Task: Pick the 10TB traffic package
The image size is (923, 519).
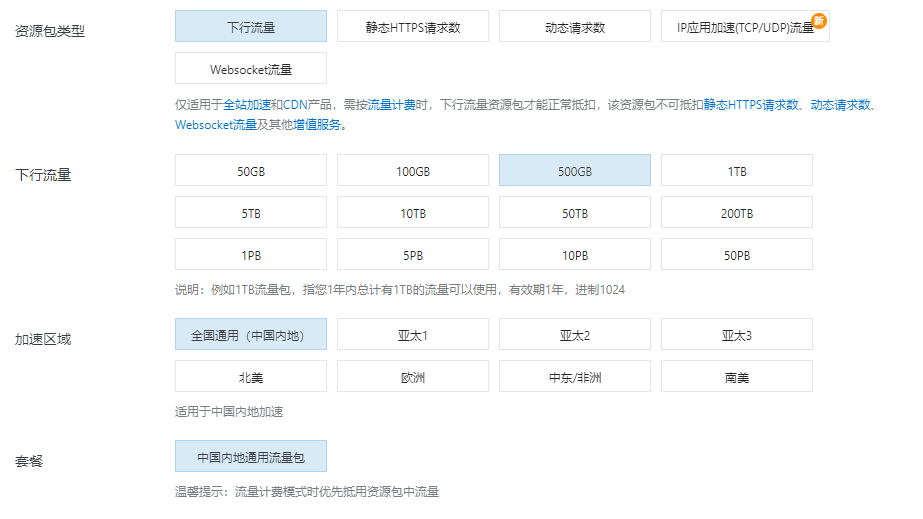Action: point(412,213)
